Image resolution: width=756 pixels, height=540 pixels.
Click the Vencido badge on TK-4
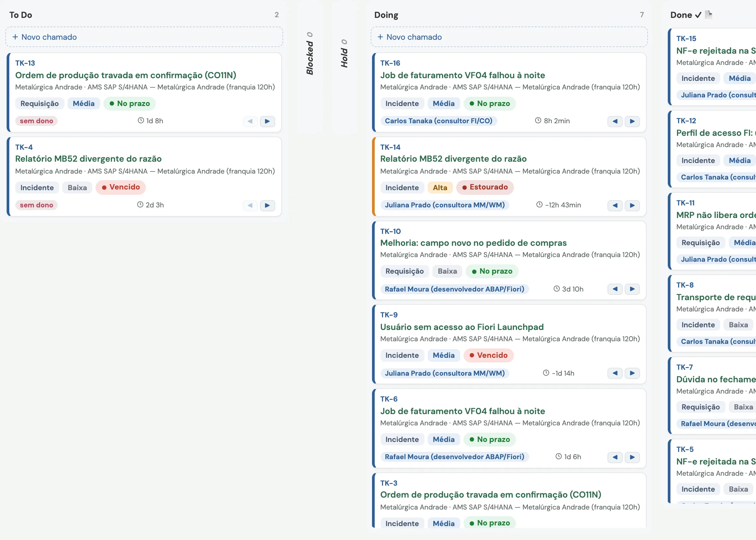pos(121,187)
